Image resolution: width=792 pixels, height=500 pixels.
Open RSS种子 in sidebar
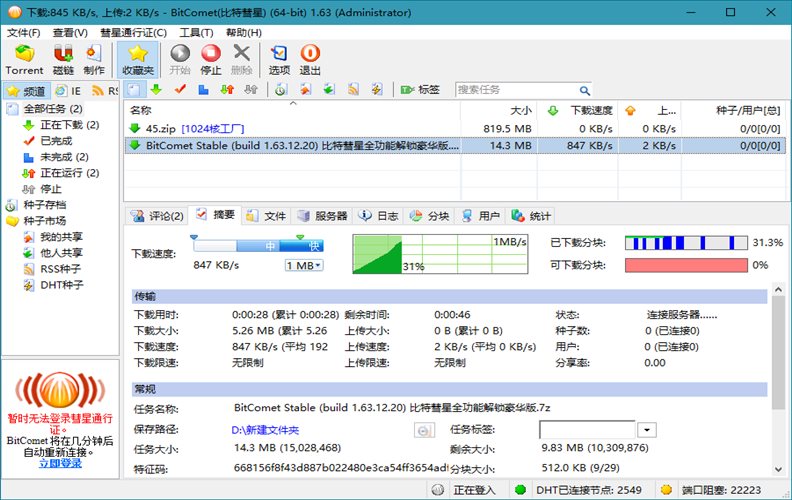[x=60, y=269]
